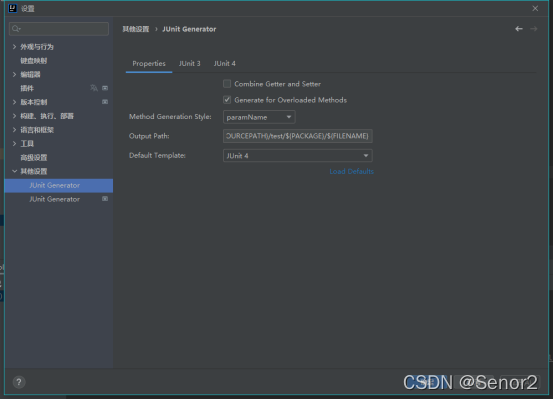Select 外观与行为 settings category
Viewport: 553px width, 400px height.
[37, 47]
